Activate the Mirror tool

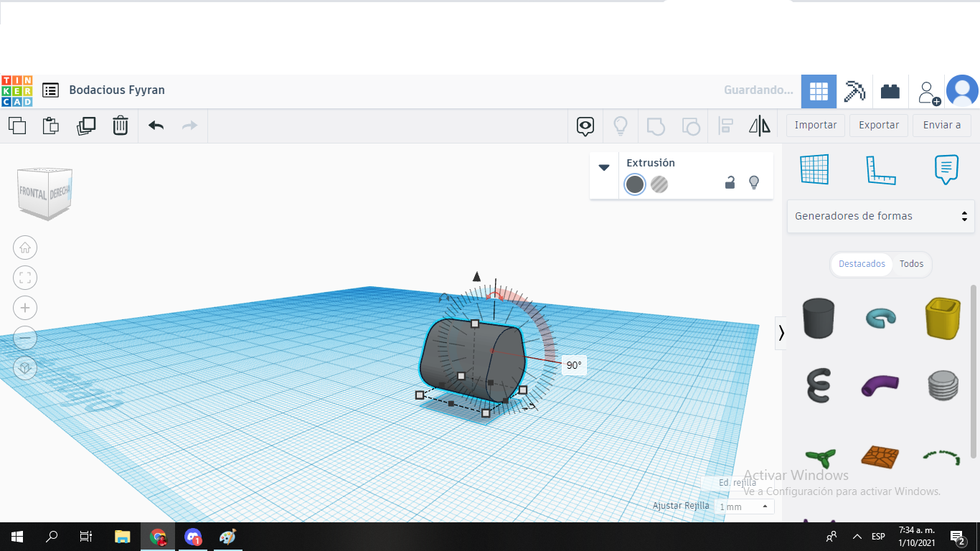click(x=760, y=126)
